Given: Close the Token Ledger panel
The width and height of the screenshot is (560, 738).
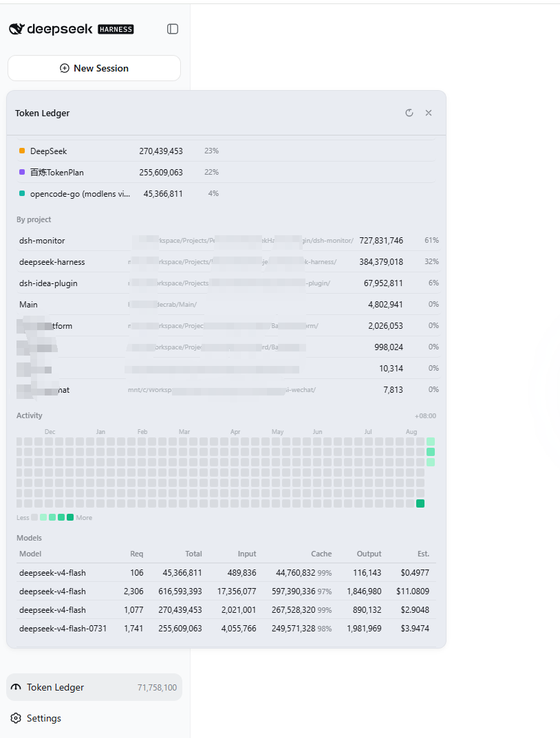Looking at the screenshot, I should (x=429, y=113).
